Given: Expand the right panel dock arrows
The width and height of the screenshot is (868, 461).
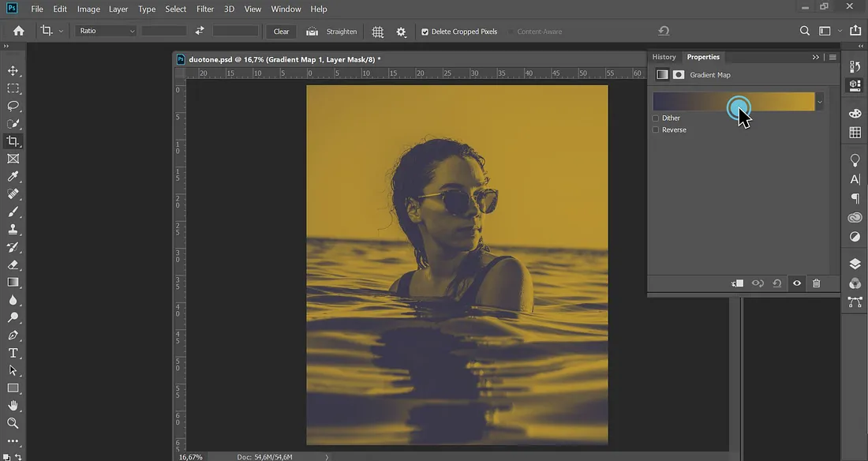Looking at the screenshot, I should point(861,47).
